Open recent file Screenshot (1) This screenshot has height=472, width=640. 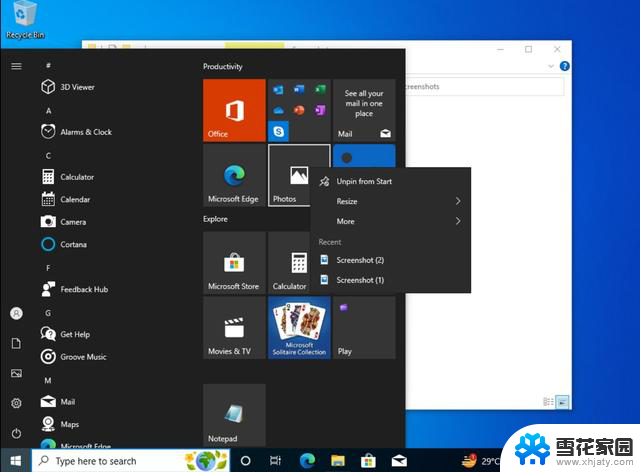391,280
